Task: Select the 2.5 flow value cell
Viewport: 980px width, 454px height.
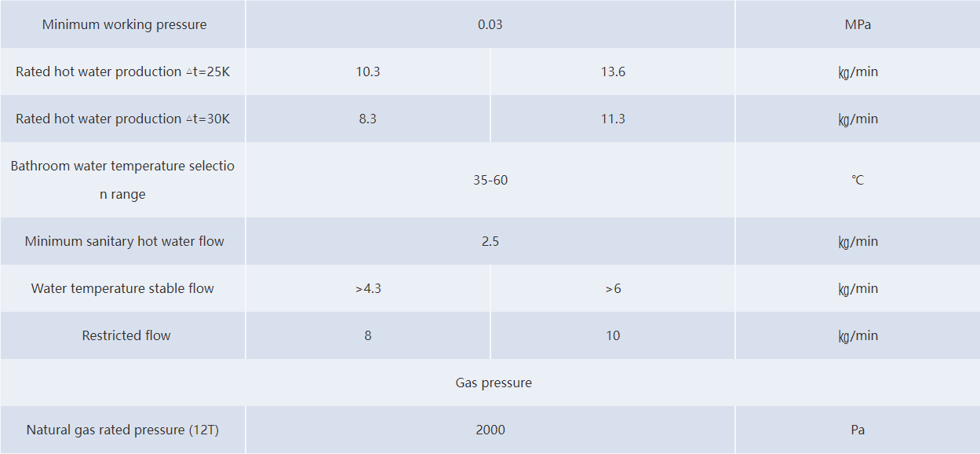Action: click(490, 241)
